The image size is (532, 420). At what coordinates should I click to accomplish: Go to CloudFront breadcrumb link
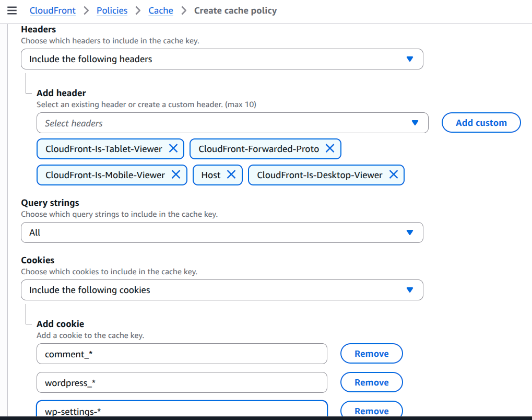(x=53, y=10)
